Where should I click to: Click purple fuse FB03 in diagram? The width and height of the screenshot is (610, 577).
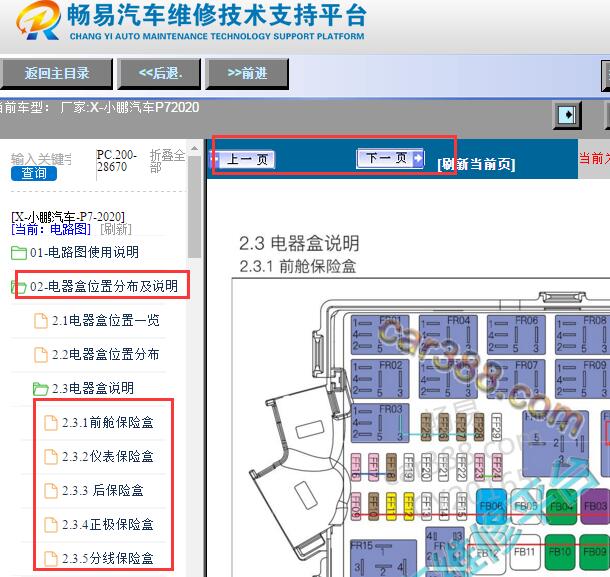(x=596, y=506)
